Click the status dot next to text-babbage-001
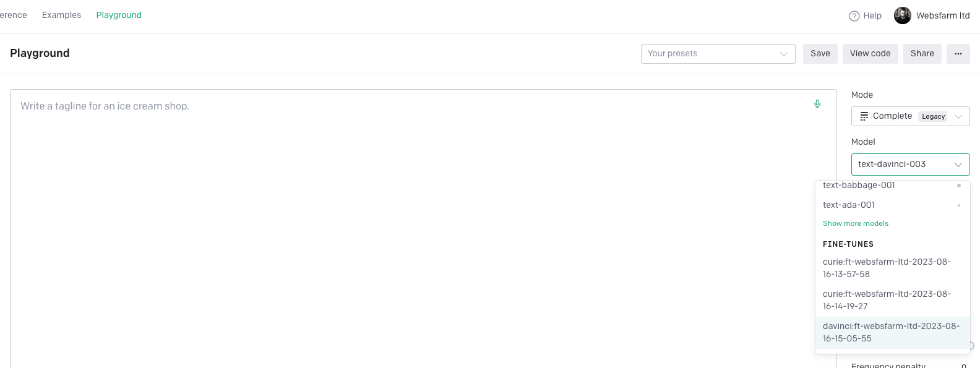 960,185
